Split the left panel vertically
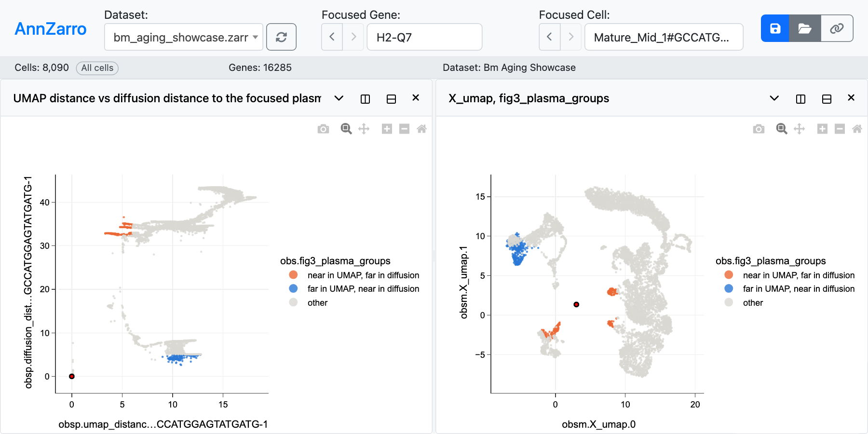Screen dimensions: 868x434 366,99
